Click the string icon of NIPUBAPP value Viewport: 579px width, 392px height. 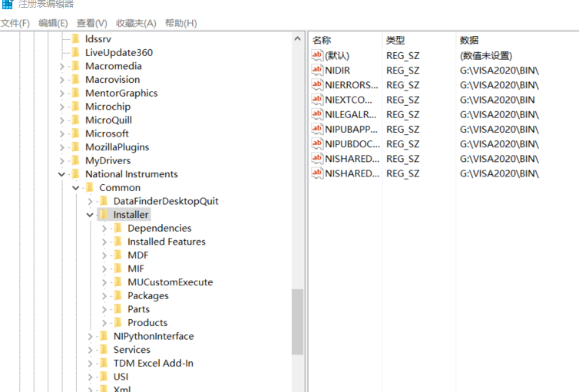click(x=317, y=129)
